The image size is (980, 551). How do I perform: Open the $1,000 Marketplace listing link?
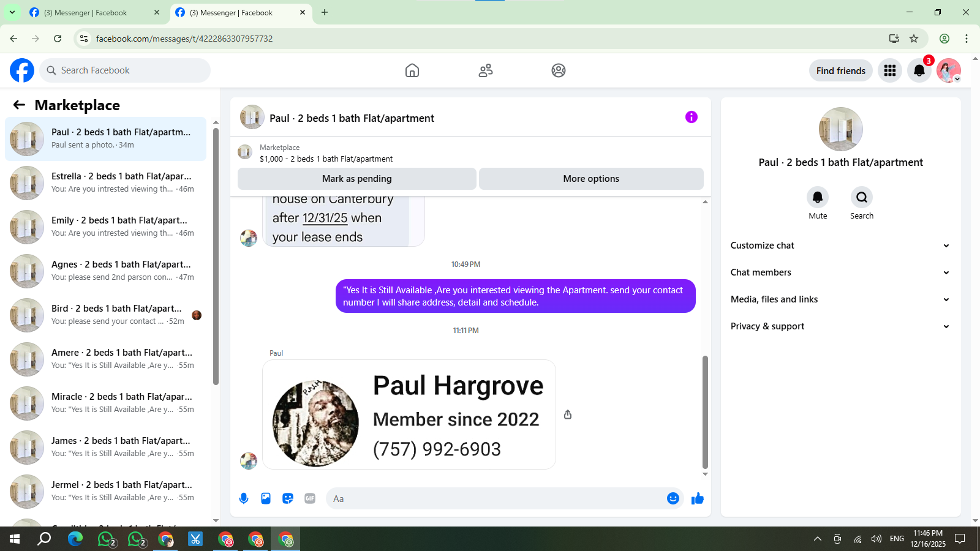point(326,159)
